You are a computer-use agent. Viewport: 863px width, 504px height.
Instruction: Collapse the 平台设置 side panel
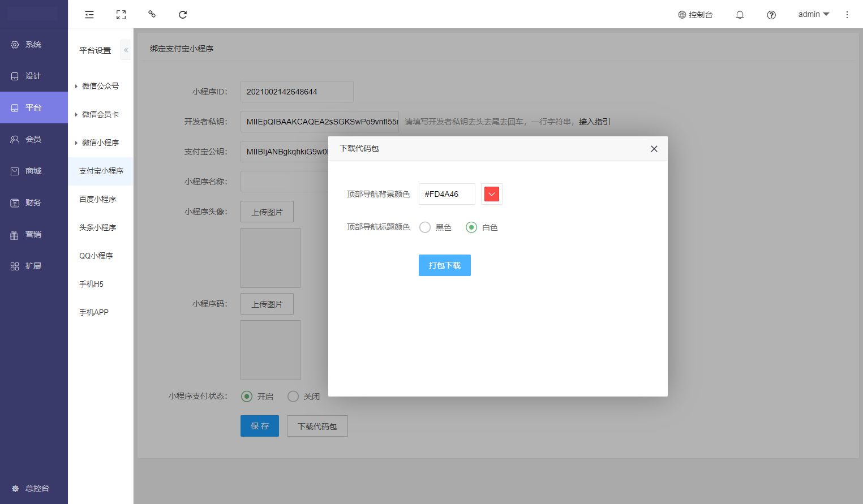(126, 50)
